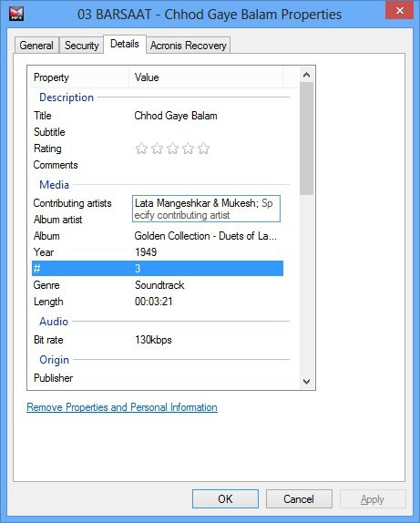Switch to the General tab
The height and width of the screenshot is (523, 420).
pos(36,46)
